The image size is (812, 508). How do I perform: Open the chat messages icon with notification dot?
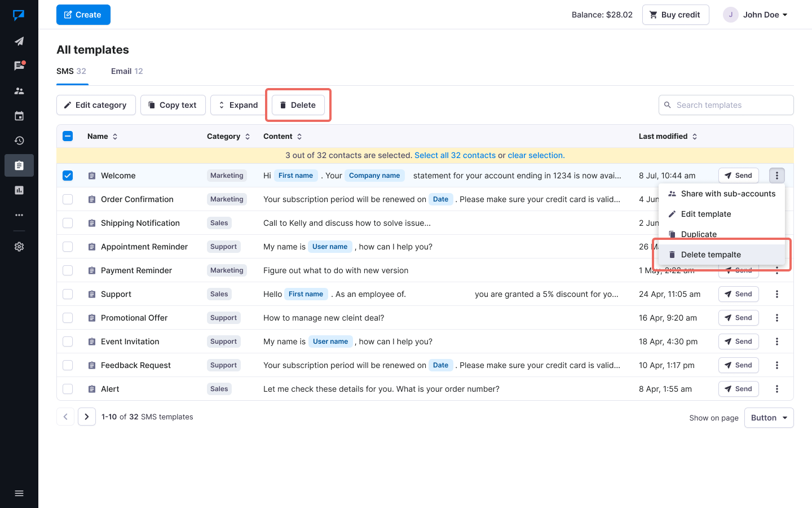click(x=19, y=66)
